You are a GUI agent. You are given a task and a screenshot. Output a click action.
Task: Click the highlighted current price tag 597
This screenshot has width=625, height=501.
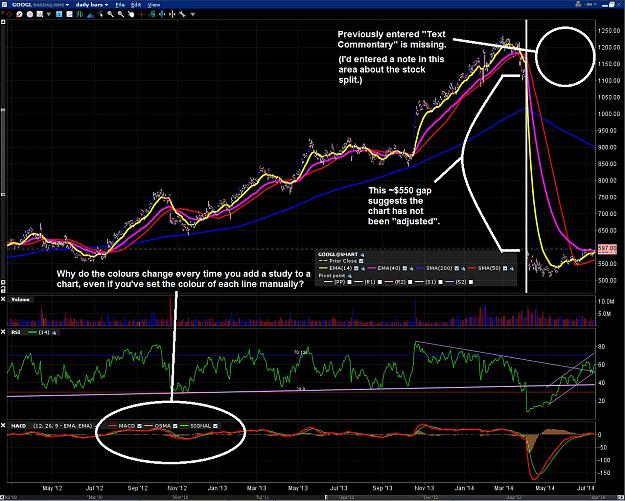click(x=609, y=249)
